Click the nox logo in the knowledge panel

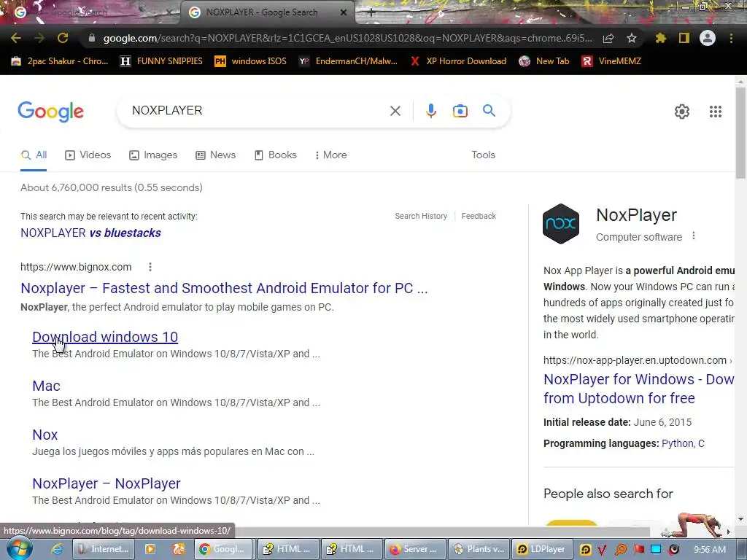[561, 224]
